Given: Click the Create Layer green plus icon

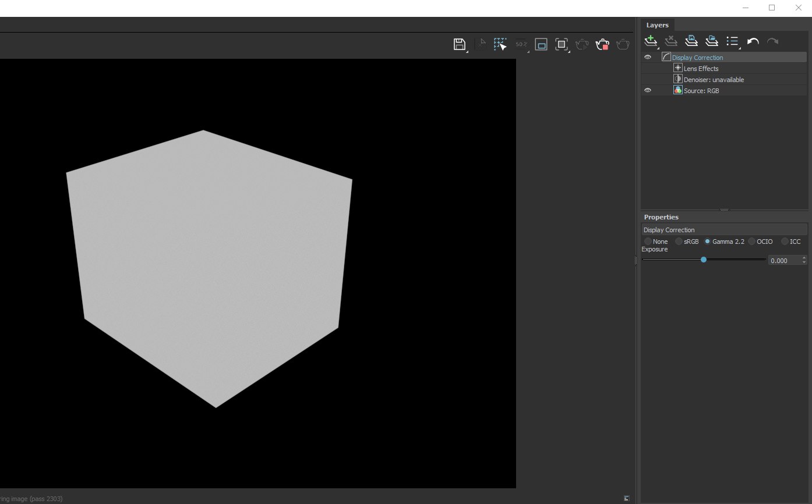Looking at the screenshot, I should pyautogui.click(x=651, y=41).
